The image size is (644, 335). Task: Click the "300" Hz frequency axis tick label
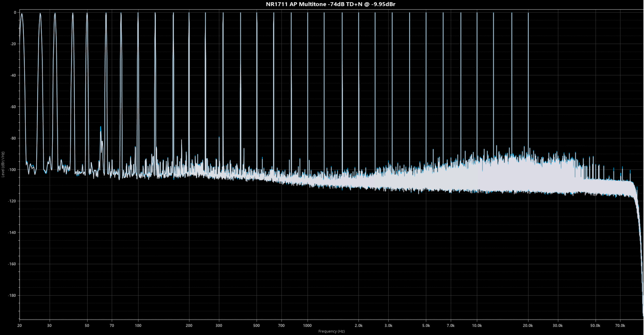[x=219, y=325]
